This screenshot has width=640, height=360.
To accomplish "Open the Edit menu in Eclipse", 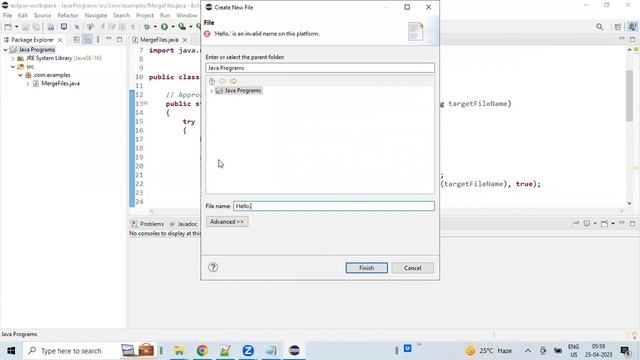I will pyautogui.click(x=23, y=16).
